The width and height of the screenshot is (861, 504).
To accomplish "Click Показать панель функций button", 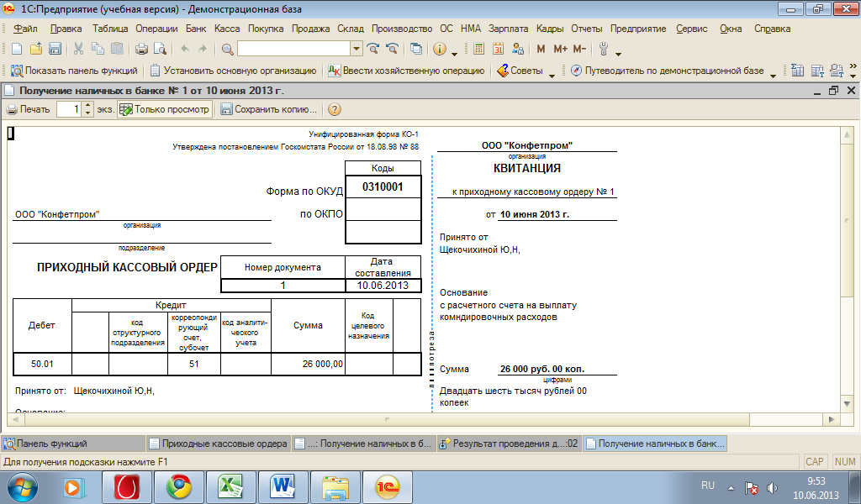I will (74, 71).
